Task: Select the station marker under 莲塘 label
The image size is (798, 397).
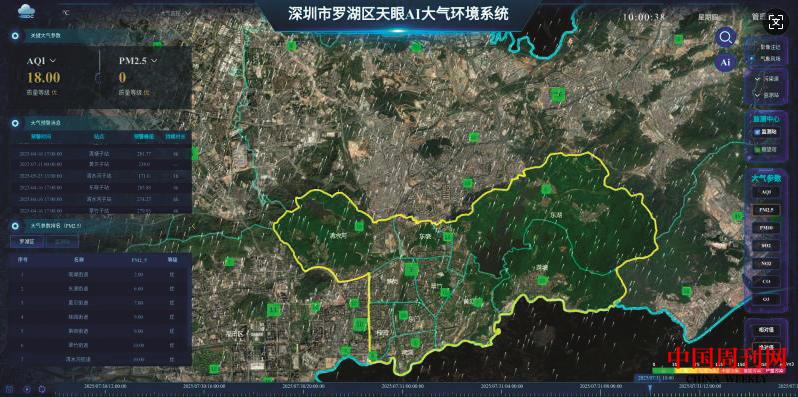Action: pos(543,279)
